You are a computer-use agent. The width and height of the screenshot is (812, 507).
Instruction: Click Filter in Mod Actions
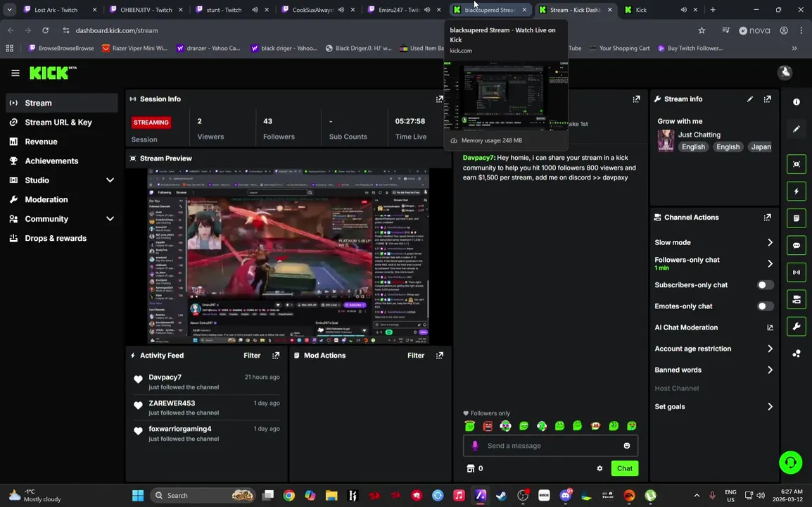(x=416, y=356)
